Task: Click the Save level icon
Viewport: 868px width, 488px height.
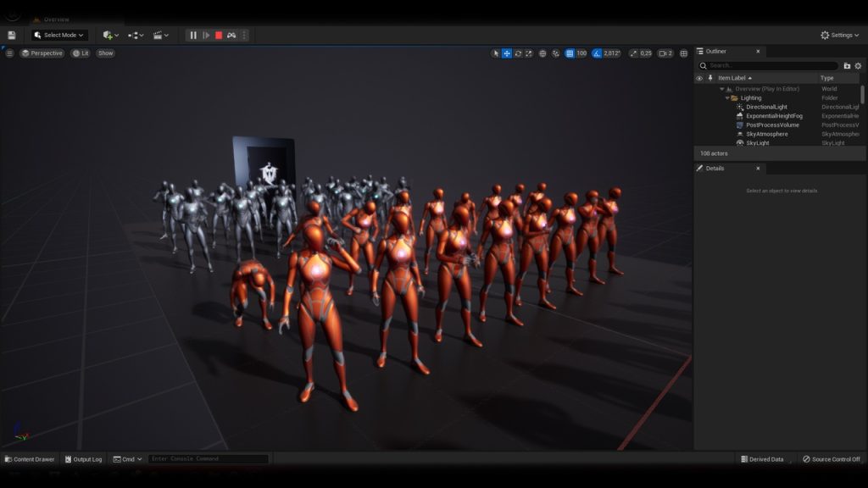Action: click(12, 35)
